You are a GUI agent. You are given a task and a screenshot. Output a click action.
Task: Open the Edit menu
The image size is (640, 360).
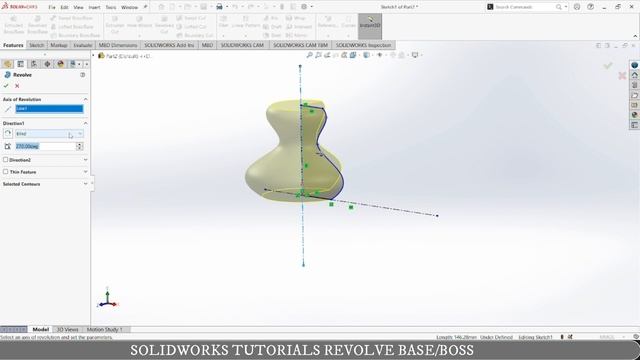[x=64, y=7]
